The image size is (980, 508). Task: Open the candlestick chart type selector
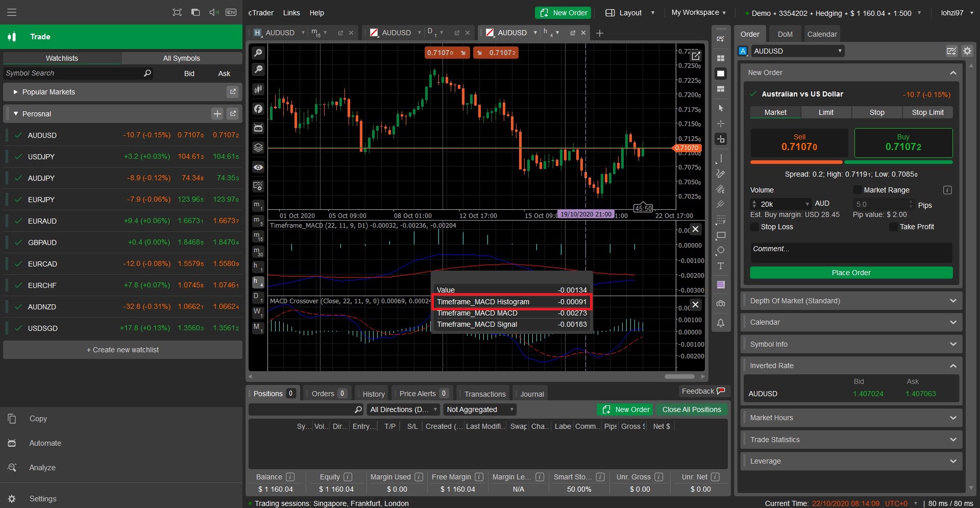(258, 89)
